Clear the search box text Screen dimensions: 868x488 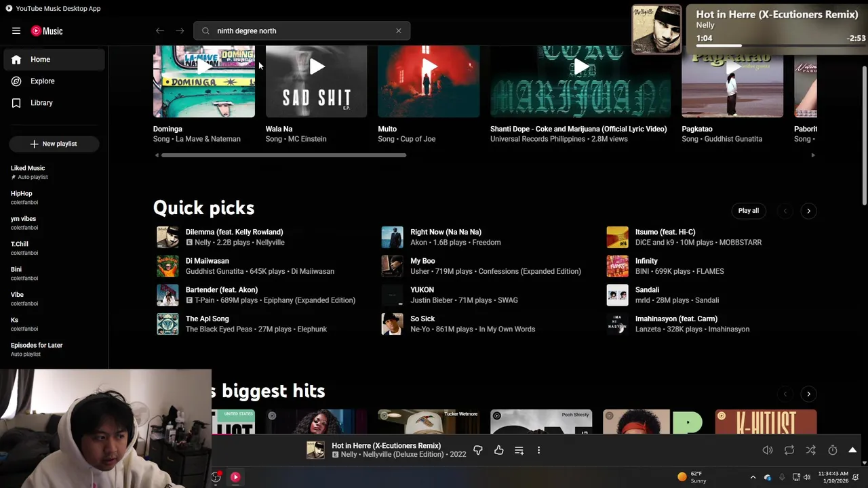[x=399, y=30]
